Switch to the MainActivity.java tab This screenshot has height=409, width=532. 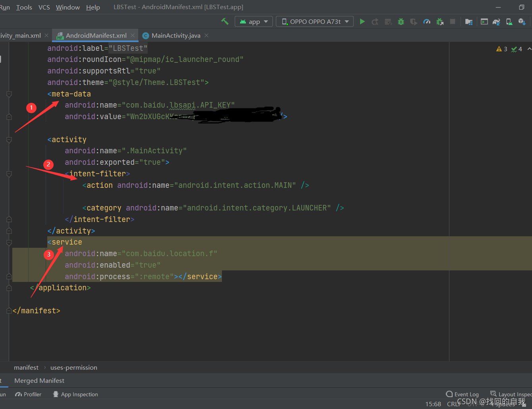pyautogui.click(x=176, y=35)
